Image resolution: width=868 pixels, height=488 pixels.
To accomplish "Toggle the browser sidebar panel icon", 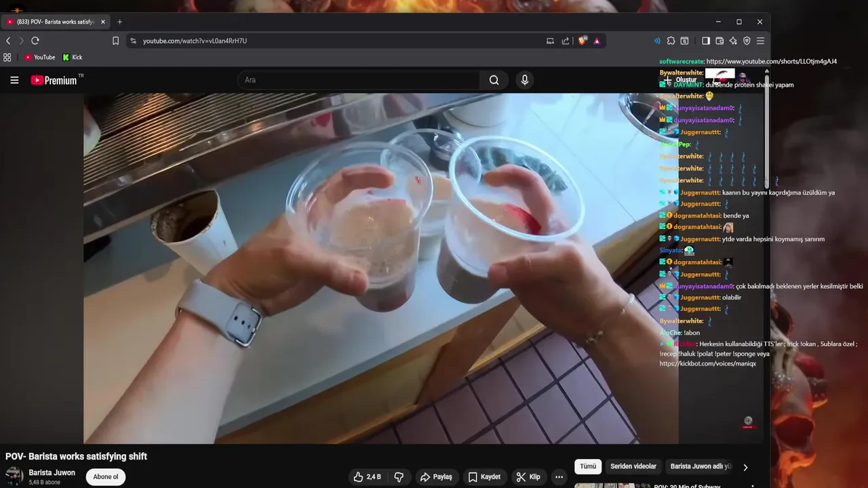I will (x=706, y=41).
